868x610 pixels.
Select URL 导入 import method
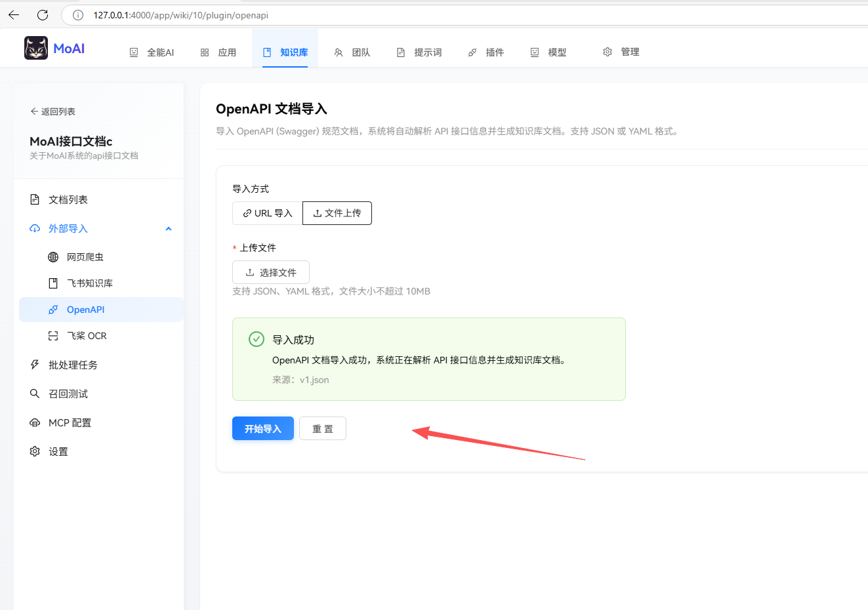click(267, 213)
